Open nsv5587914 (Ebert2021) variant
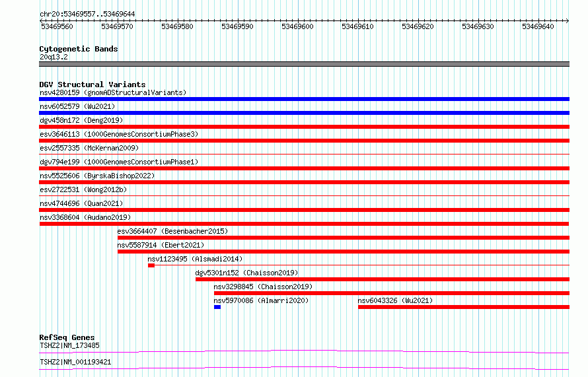 (x=161, y=245)
